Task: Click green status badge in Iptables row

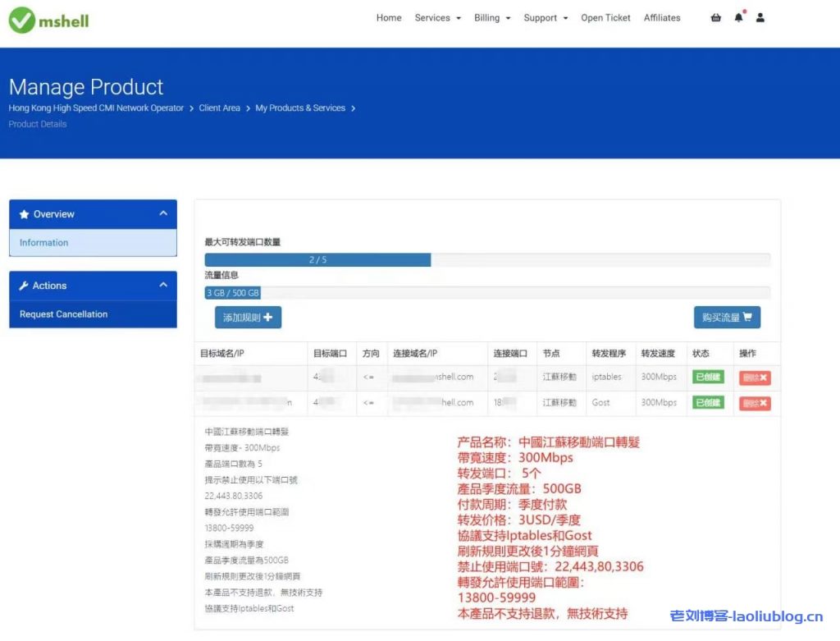Action: (x=708, y=378)
